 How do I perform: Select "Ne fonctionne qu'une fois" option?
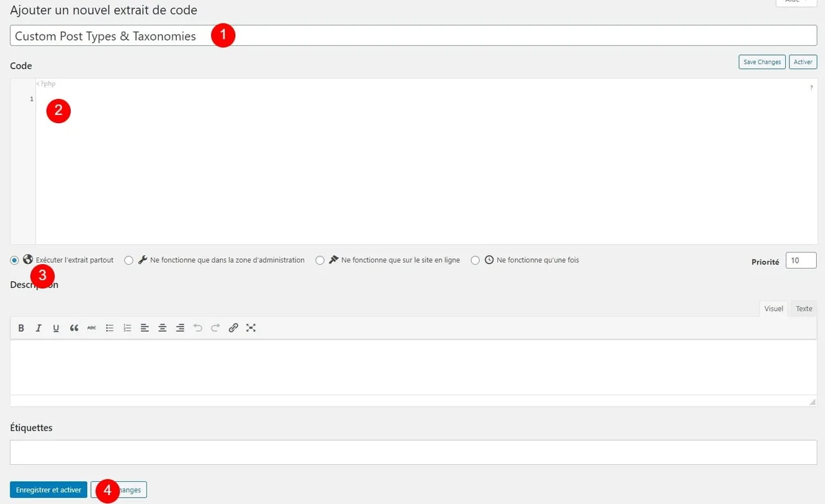tap(475, 261)
